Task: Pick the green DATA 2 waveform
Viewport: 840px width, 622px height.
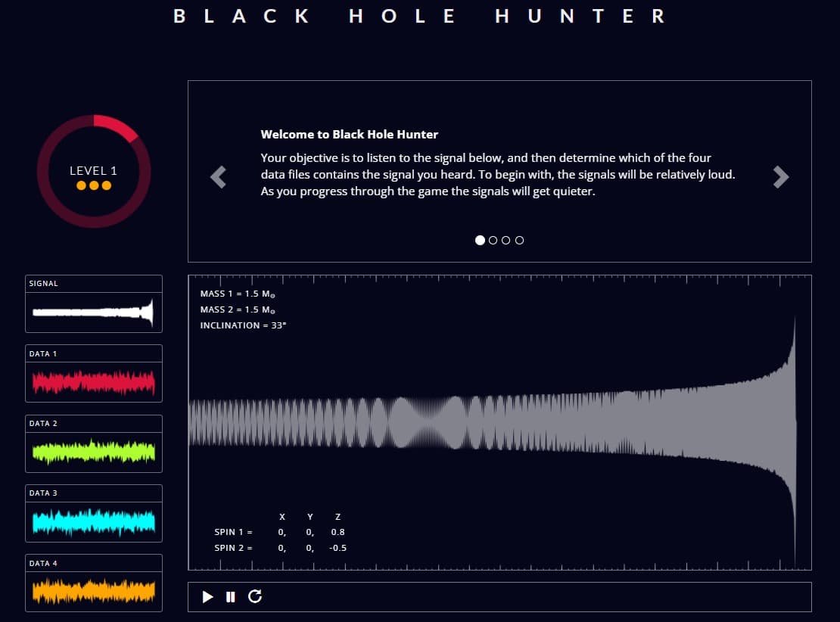Action: tap(94, 452)
